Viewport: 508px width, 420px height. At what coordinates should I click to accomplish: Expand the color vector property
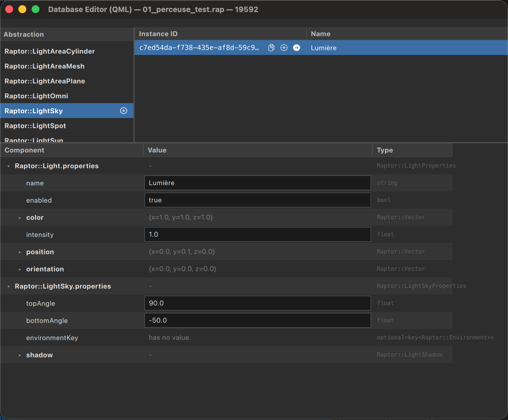pyautogui.click(x=20, y=218)
